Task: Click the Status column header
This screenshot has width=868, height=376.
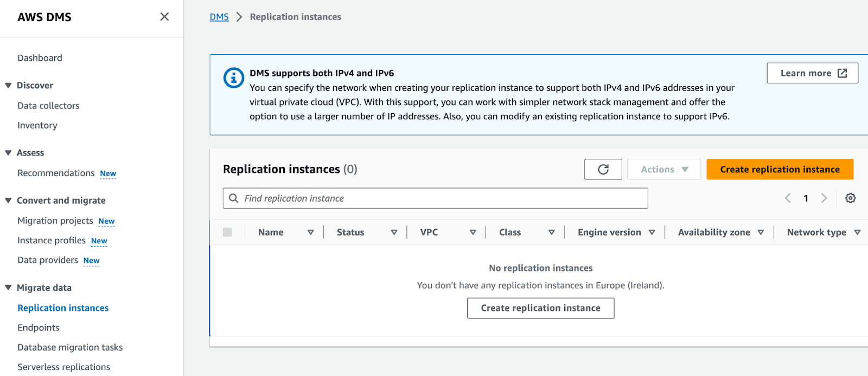Action: [x=350, y=232]
